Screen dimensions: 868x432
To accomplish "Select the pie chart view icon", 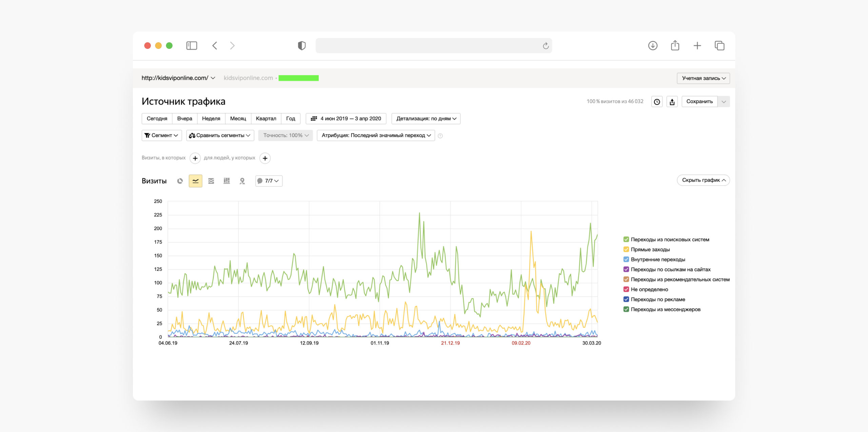I will click(180, 181).
